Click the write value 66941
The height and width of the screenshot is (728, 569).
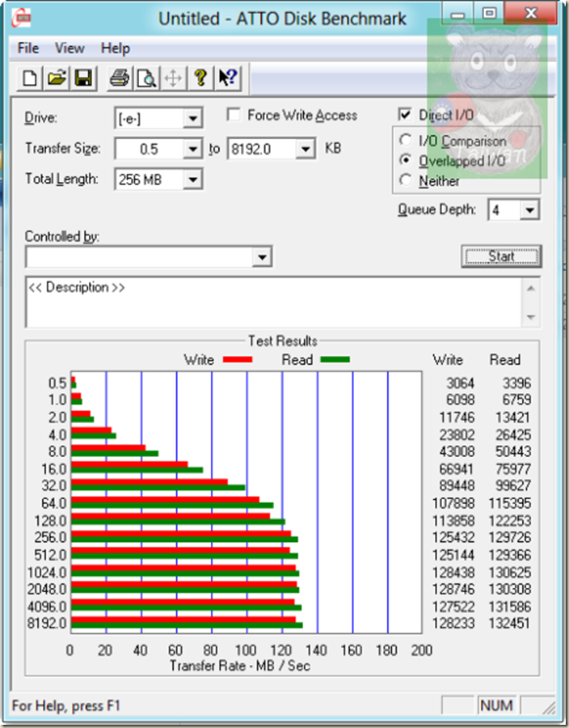pyautogui.click(x=457, y=468)
